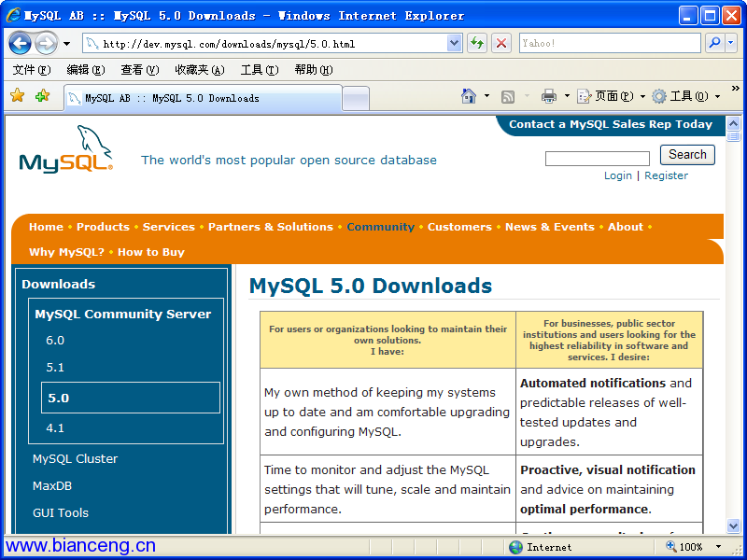
Task: Open the About navigation item
Action: (x=626, y=227)
